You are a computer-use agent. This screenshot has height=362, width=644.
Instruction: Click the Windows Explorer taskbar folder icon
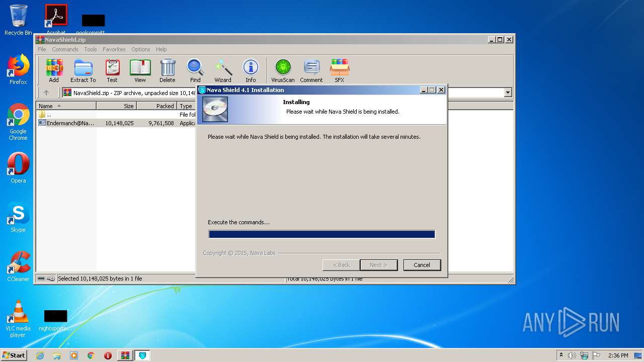(x=57, y=355)
